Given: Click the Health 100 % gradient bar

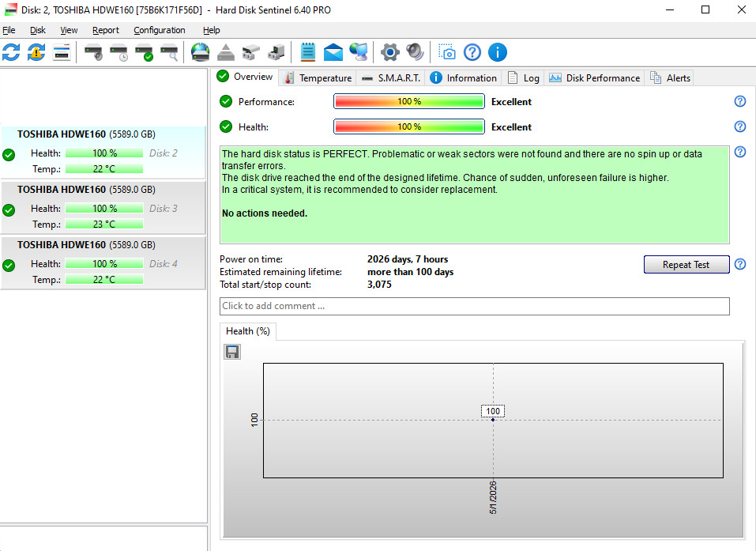Looking at the screenshot, I should coord(409,126).
